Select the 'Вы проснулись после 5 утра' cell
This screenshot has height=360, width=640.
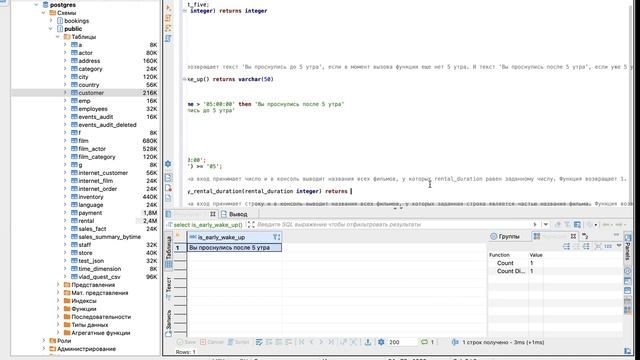(x=234, y=248)
